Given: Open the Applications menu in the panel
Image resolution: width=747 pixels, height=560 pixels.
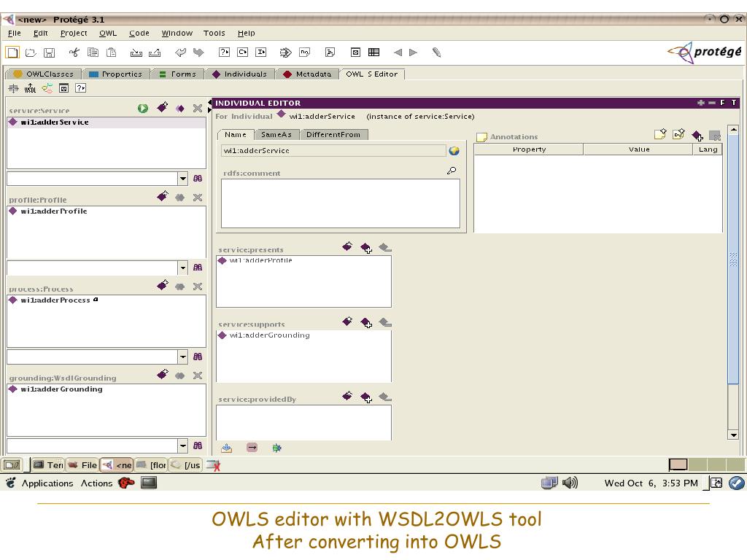Looking at the screenshot, I should pyautogui.click(x=47, y=483).
